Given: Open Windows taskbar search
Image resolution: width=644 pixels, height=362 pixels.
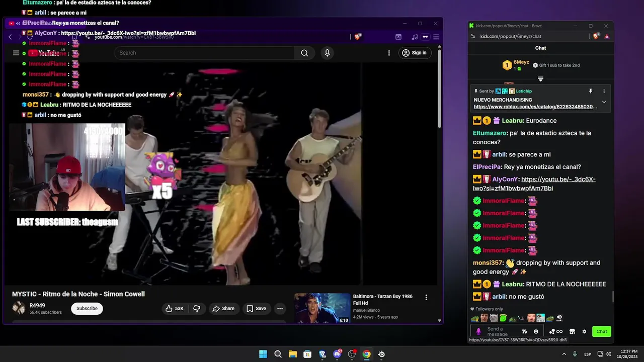Looking at the screenshot, I should (278, 354).
